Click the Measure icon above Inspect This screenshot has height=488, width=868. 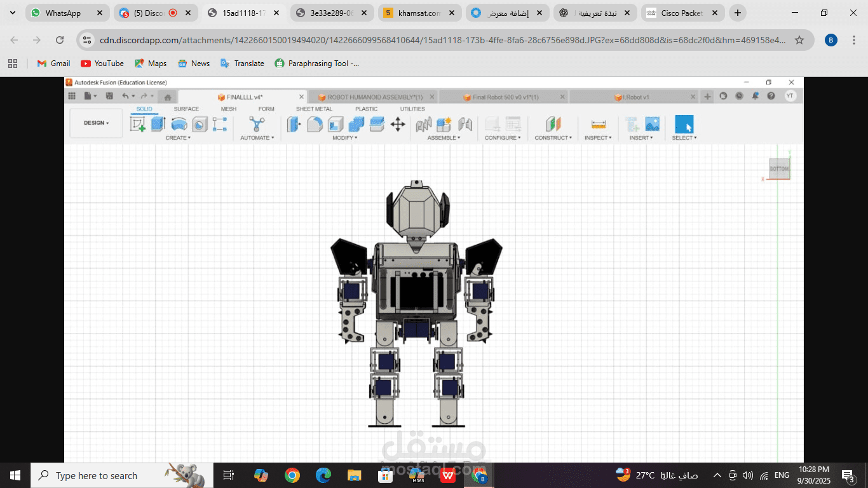pos(598,124)
